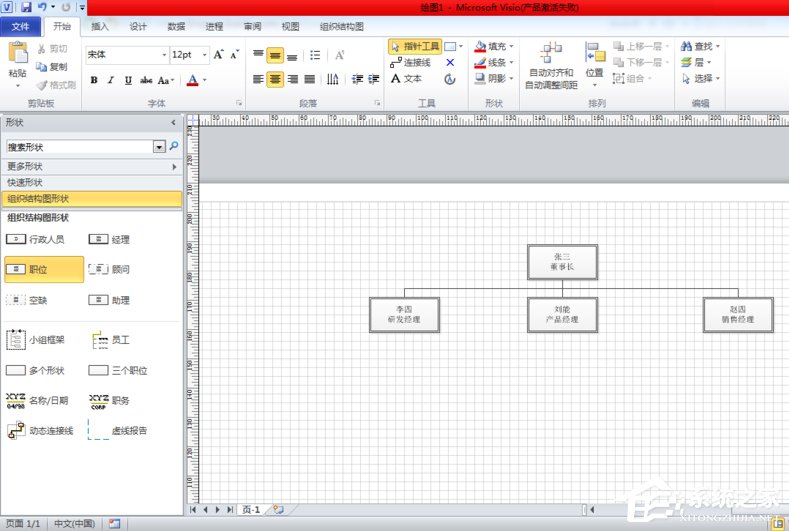789x531 pixels.
Task: Open the 12pt font size dropdown
Action: (205, 54)
